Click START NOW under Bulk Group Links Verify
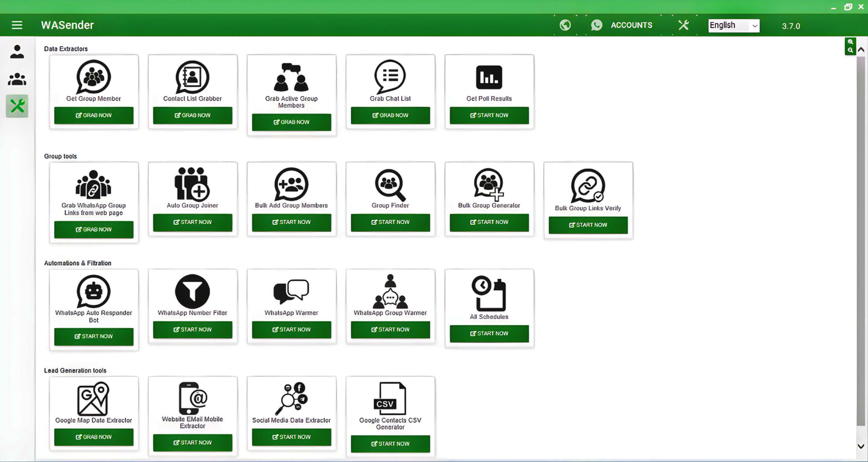 point(587,225)
